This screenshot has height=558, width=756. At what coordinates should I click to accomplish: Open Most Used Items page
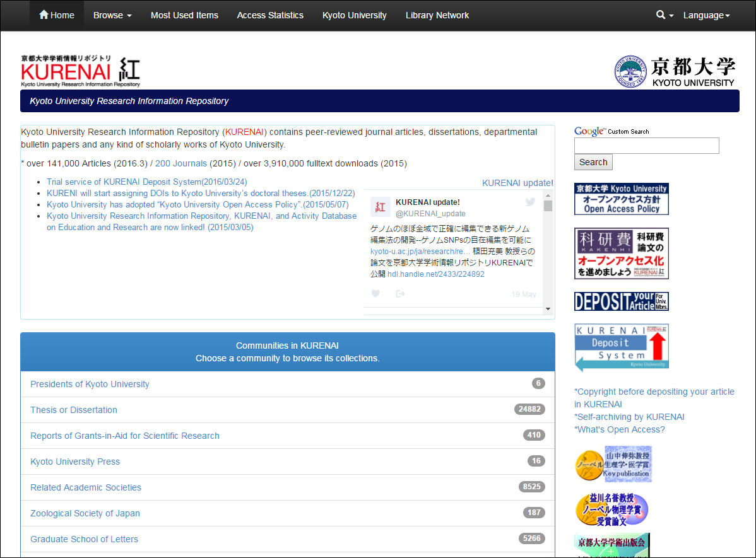(185, 15)
